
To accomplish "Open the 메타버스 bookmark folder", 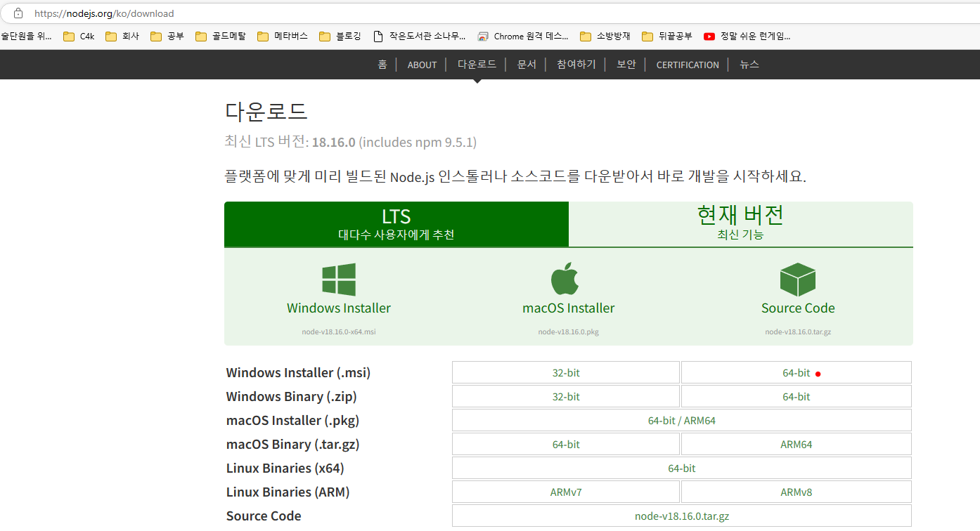I will click(x=283, y=37).
